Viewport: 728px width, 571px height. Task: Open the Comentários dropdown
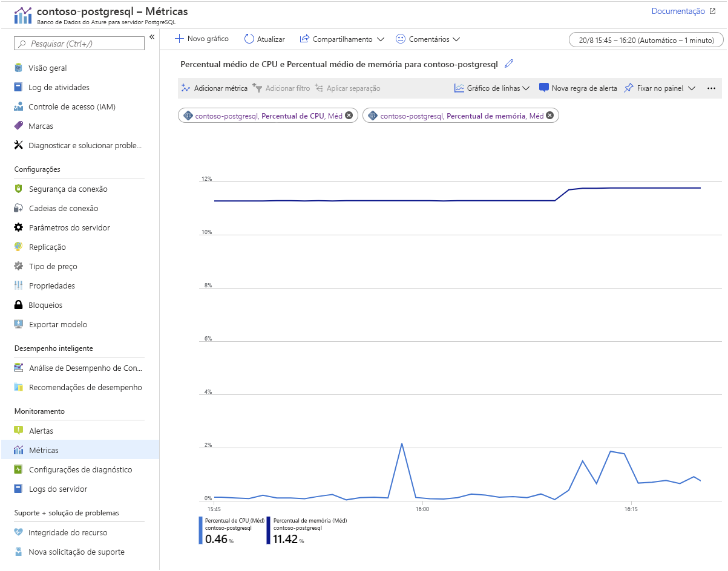456,39
